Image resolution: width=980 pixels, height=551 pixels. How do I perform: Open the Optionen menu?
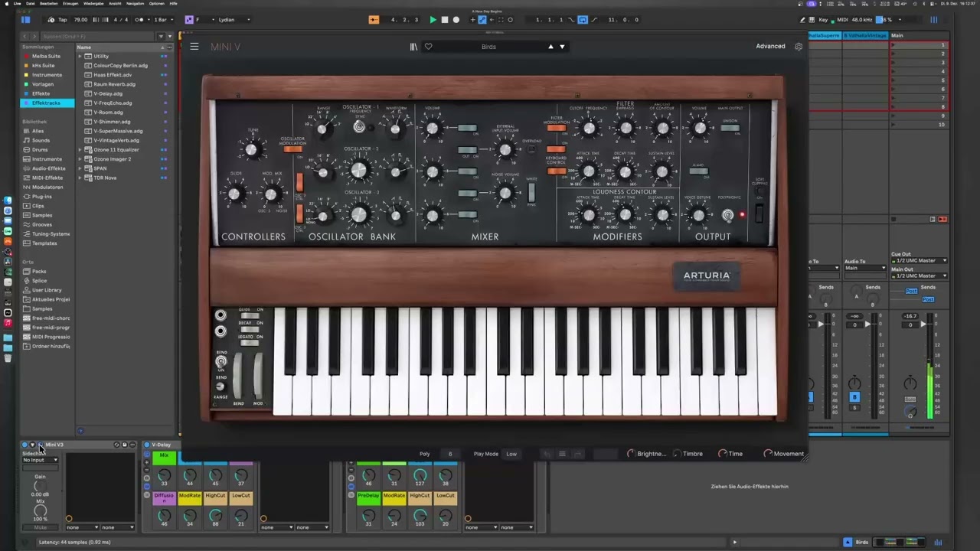pyautogui.click(x=156, y=3)
